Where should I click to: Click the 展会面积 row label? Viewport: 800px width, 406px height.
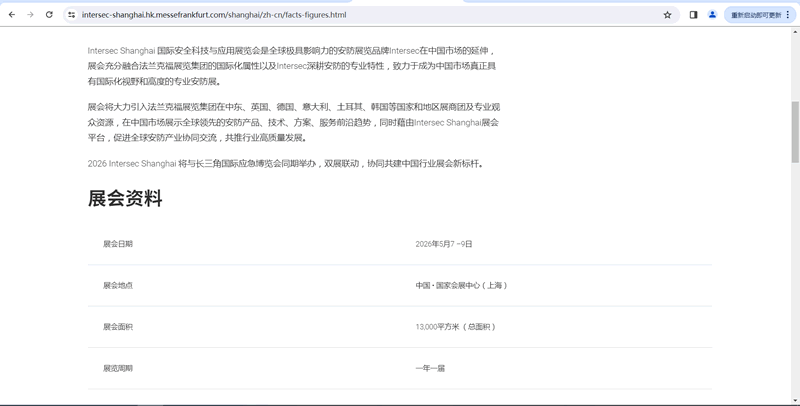coord(118,327)
